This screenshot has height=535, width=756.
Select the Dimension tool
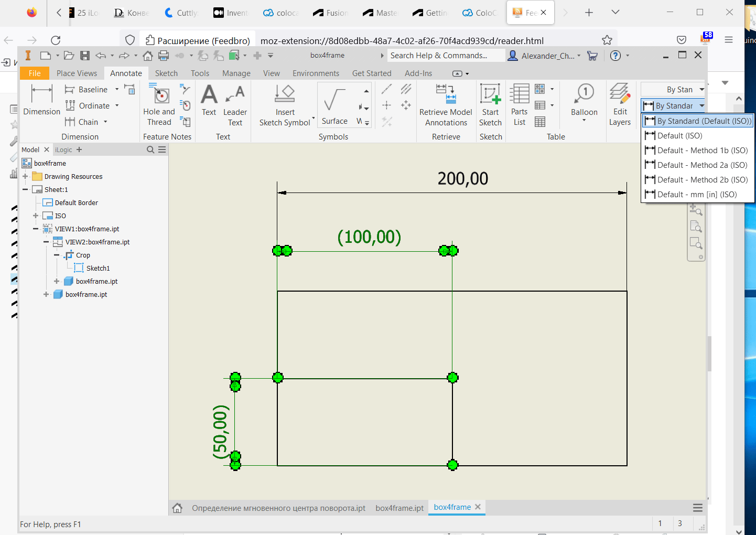41,100
